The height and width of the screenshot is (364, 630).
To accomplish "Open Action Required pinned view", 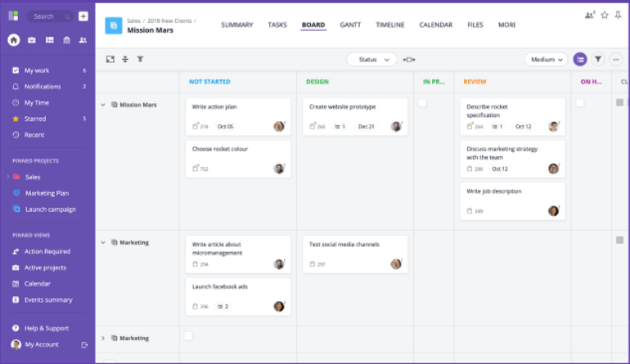I will [49, 251].
